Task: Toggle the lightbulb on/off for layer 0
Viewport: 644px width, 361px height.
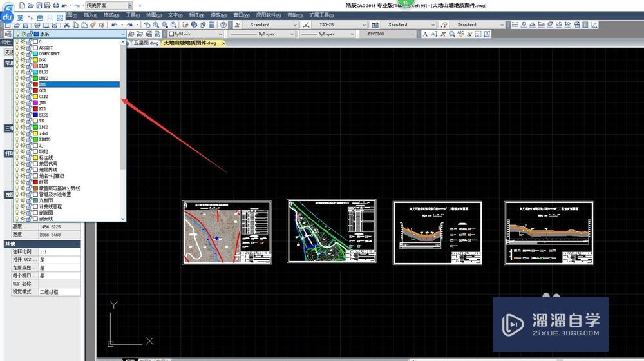Action: point(17,41)
